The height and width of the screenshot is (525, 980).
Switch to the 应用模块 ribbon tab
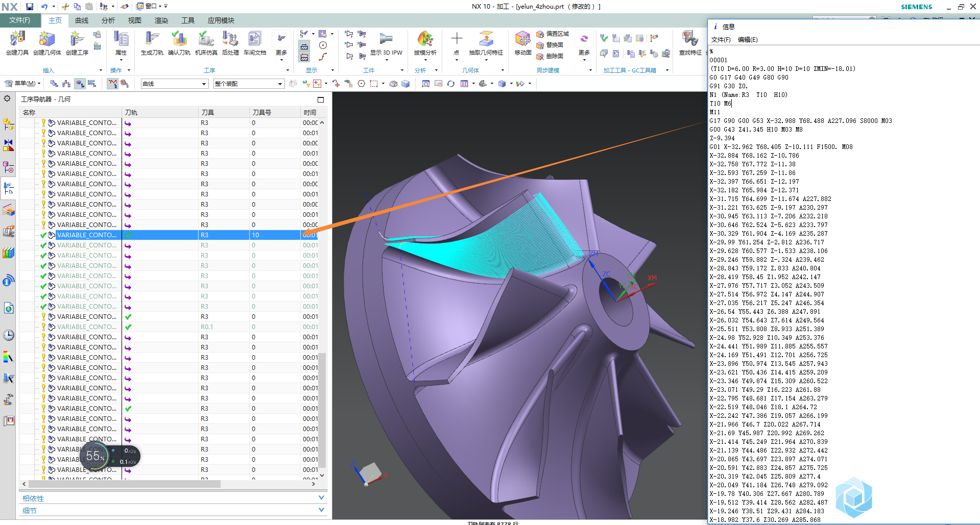(x=221, y=20)
